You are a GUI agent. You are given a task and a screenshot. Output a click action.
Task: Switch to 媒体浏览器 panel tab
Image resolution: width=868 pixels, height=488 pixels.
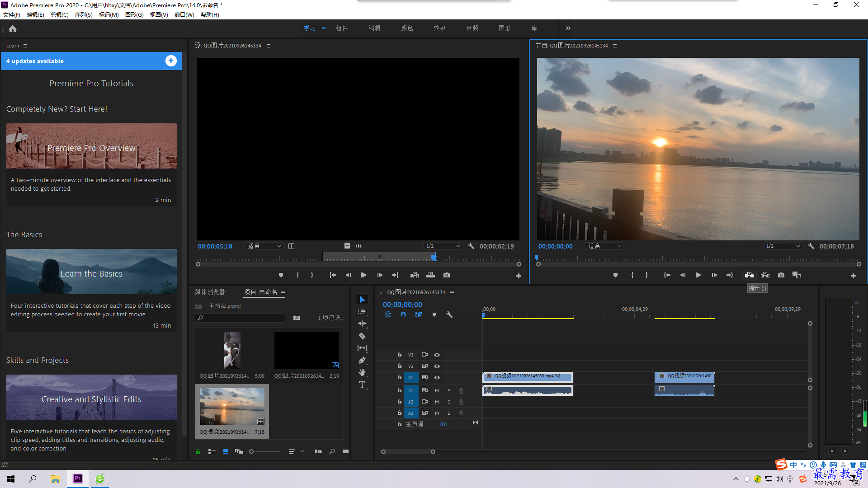210,292
